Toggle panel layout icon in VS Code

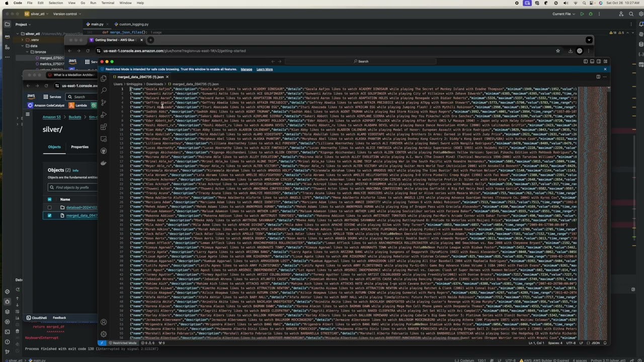[x=592, y=61]
